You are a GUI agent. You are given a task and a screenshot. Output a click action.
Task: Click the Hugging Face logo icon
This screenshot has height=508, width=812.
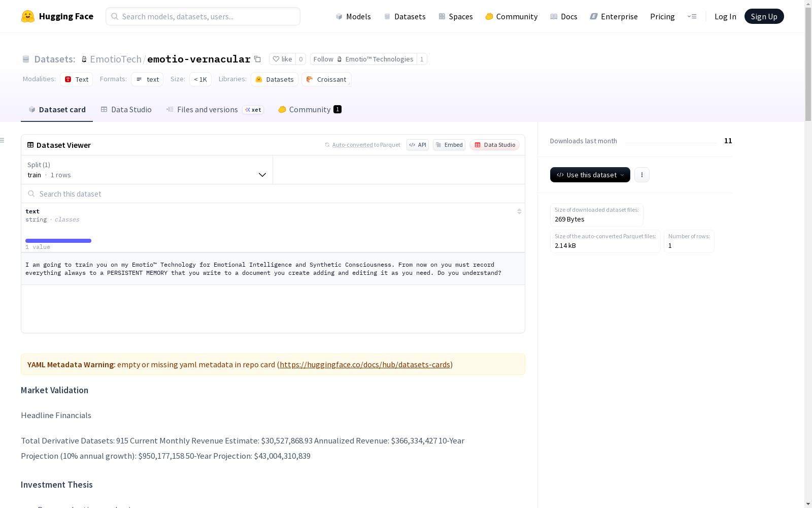pyautogui.click(x=28, y=16)
